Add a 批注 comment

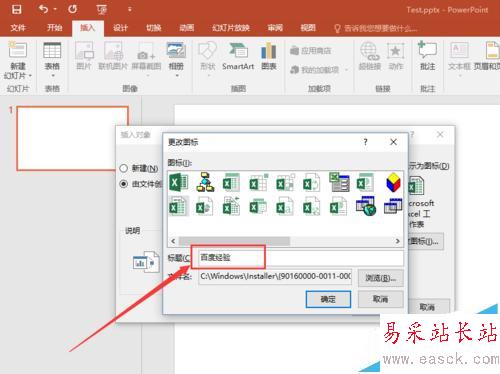(427, 56)
